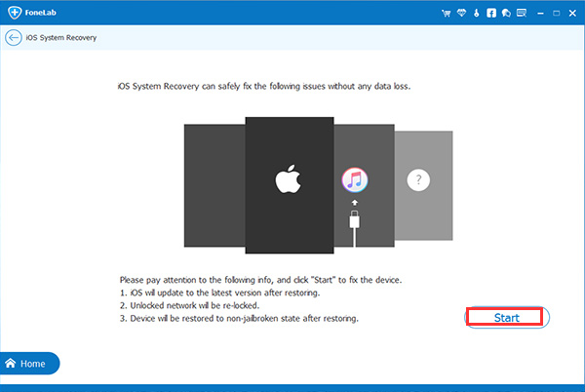Click the 'without any data loss' sentence
585x392 pixels.
pyautogui.click(x=264, y=87)
